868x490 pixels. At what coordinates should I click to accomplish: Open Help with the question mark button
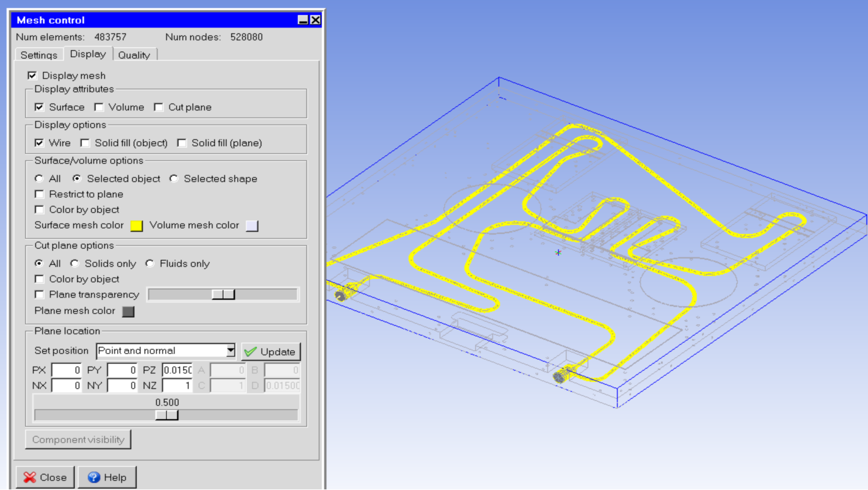[x=108, y=477]
